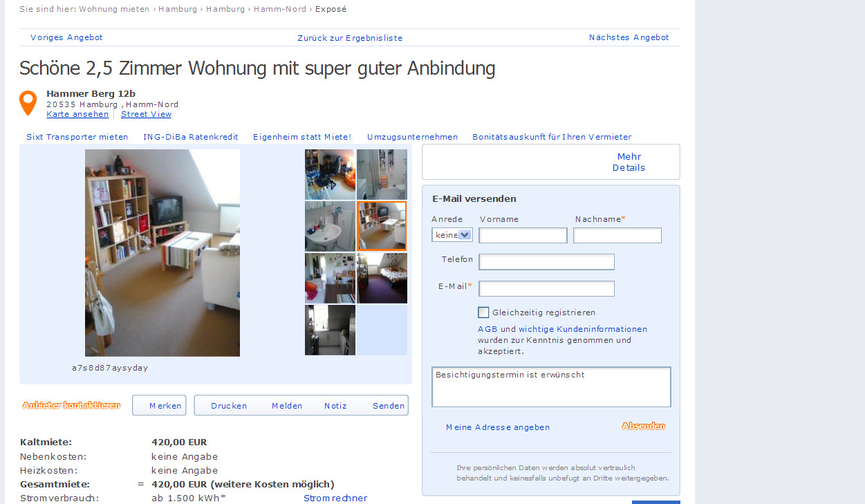
Task: Select the bathroom sink thumbnail
Action: (x=330, y=227)
